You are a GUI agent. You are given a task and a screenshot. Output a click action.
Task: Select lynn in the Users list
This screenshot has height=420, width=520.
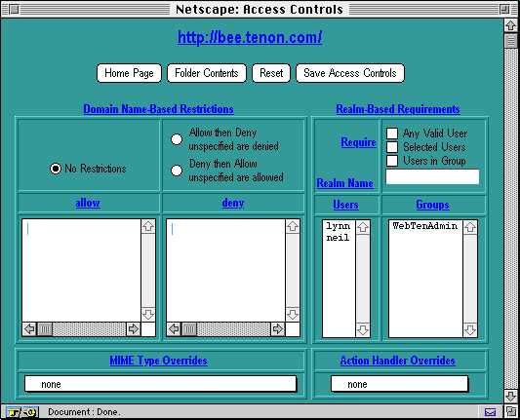(338, 226)
